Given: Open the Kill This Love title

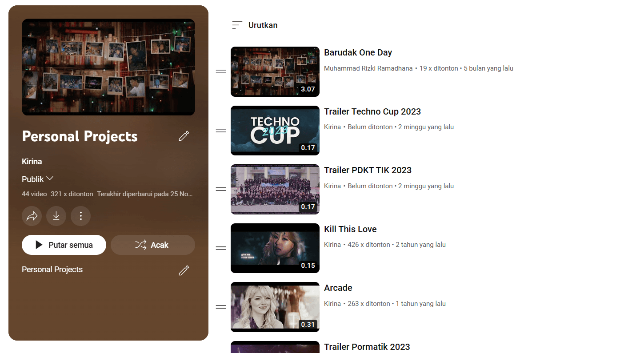Looking at the screenshot, I should click(350, 229).
